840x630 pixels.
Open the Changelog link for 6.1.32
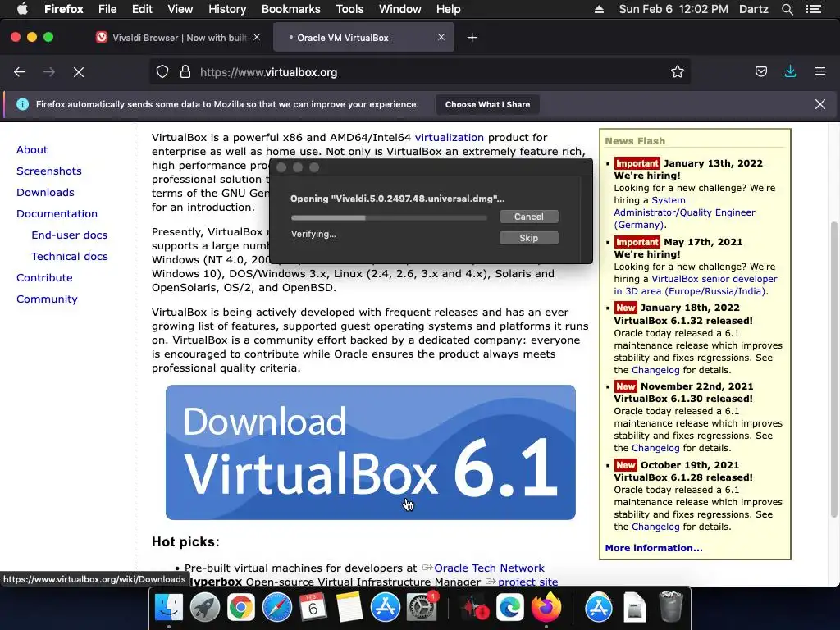tap(655, 370)
